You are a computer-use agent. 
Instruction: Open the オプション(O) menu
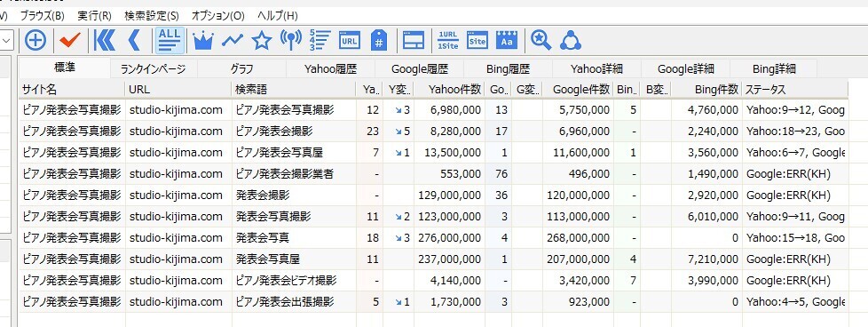tap(217, 15)
